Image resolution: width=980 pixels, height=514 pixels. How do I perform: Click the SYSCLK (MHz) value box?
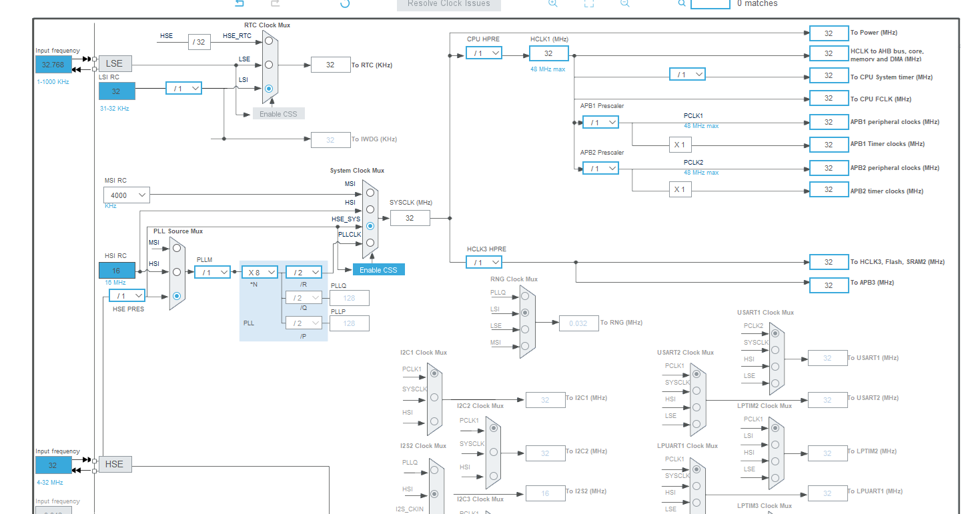pyautogui.click(x=410, y=218)
